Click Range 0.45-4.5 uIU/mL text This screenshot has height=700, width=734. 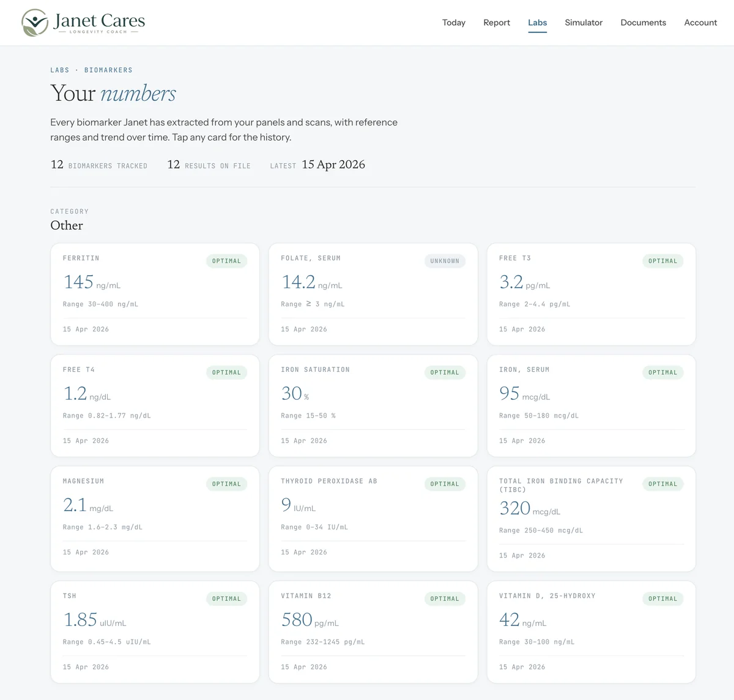[x=107, y=642]
